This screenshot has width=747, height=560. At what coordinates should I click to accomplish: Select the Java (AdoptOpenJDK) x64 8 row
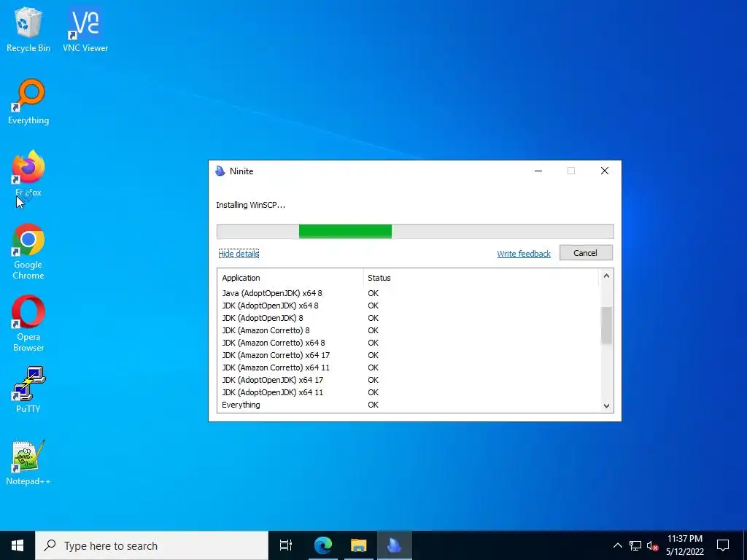pos(409,293)
